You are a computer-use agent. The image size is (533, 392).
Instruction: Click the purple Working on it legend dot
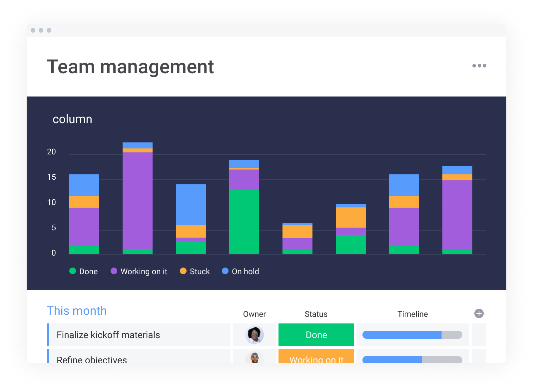115,271
